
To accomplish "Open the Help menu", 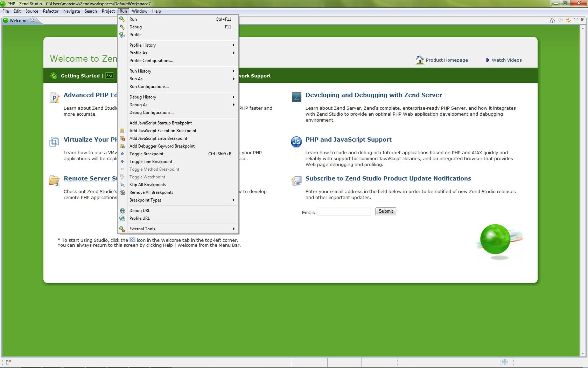I will 156,11.
